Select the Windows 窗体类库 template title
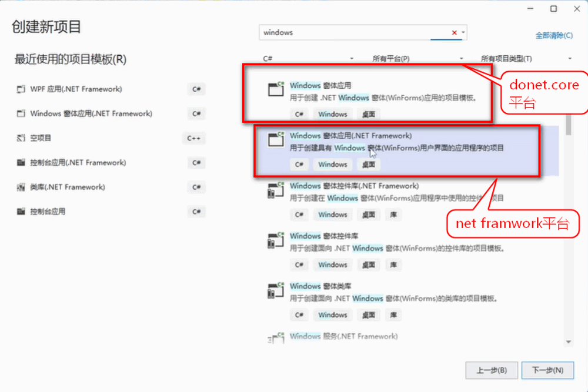The image size is (588, 392). pos(320,286)
